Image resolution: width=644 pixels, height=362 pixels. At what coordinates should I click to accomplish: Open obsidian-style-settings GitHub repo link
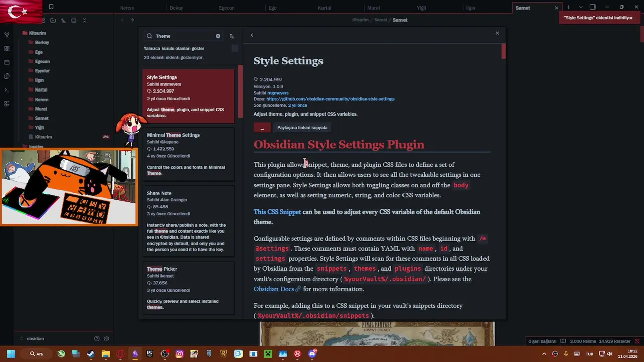click(x=331, y=99)
